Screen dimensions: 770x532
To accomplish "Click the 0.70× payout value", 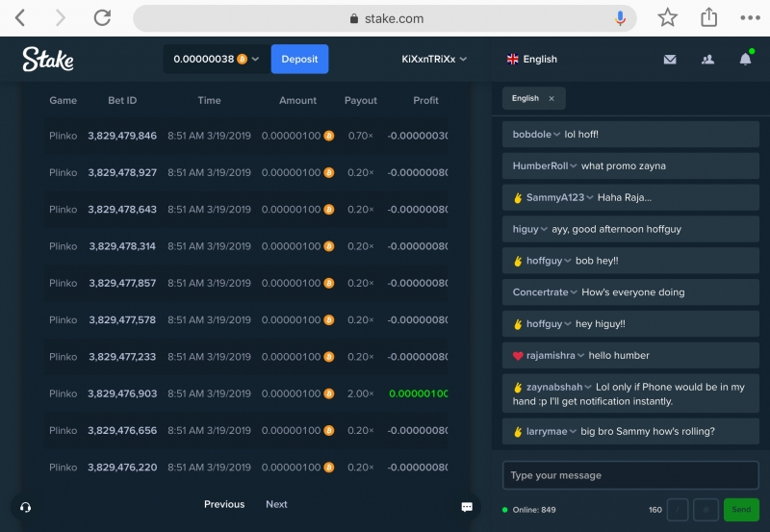I will [360, 136].
